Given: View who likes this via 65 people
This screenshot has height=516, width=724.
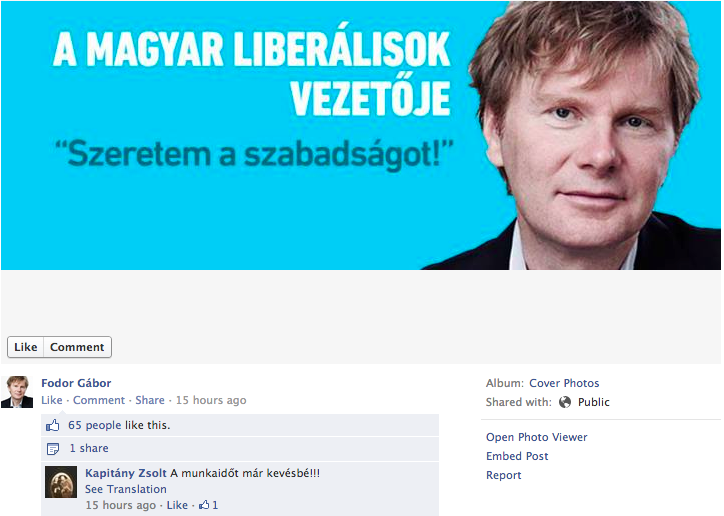Looking at the screenshot, I should [95, 425].
